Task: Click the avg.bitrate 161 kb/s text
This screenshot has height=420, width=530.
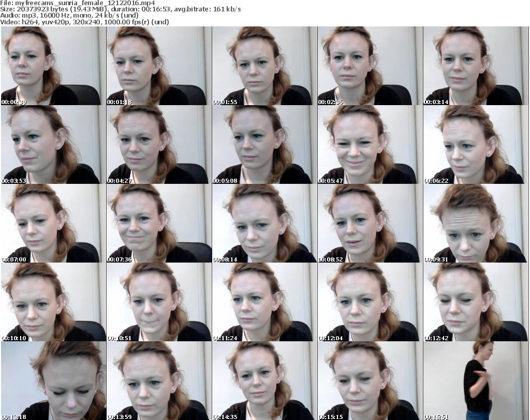Action: (208, 9)
